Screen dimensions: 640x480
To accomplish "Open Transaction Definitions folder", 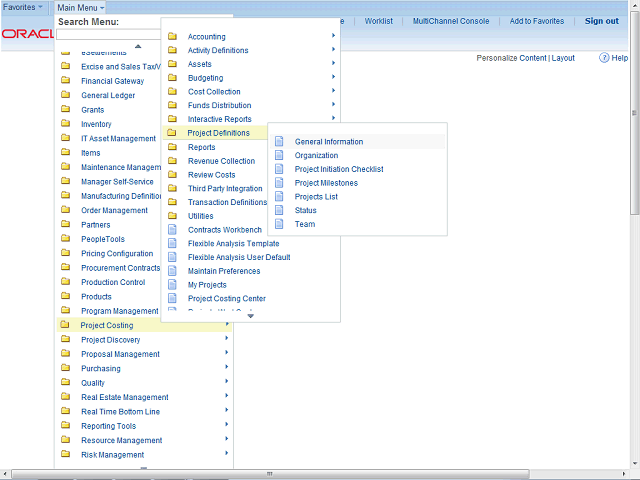I will pyautogui.click(x=227, y=202).
